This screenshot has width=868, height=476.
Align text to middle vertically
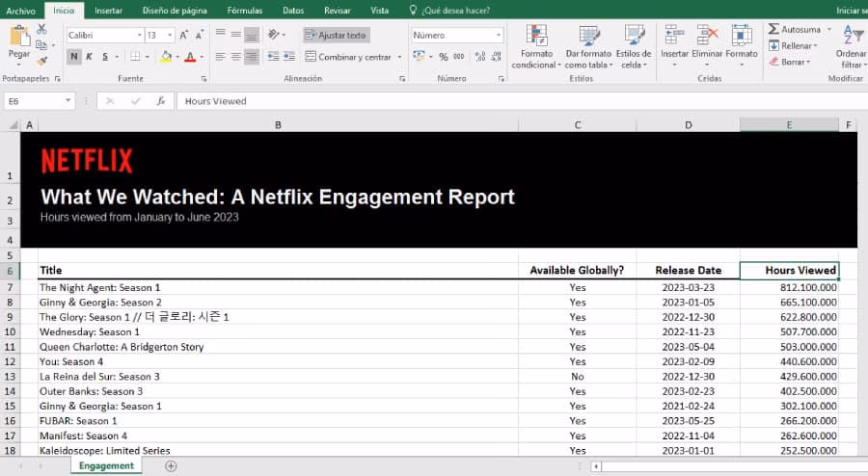tap(236, 35)
